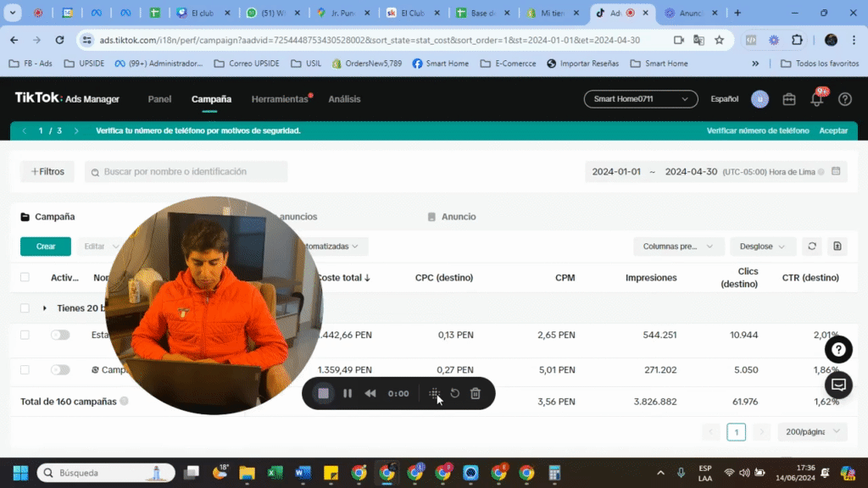Toggle the activation switch of the first campaign
868x488 pixels.
(59, 335)
